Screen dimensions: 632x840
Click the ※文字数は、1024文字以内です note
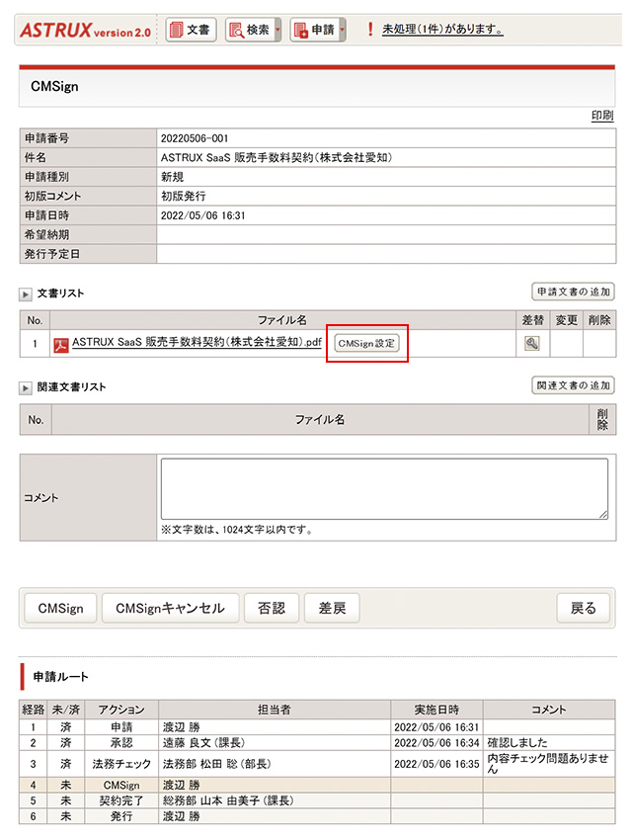(237, 530)
